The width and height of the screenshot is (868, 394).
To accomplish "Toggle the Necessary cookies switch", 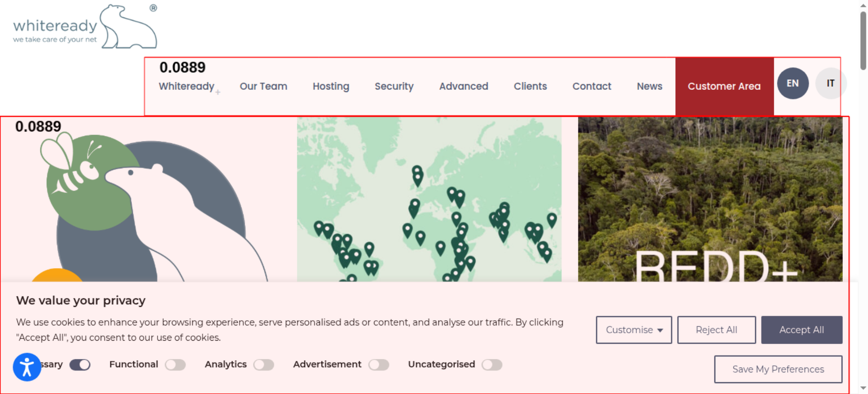I will (x=80, y=365).
